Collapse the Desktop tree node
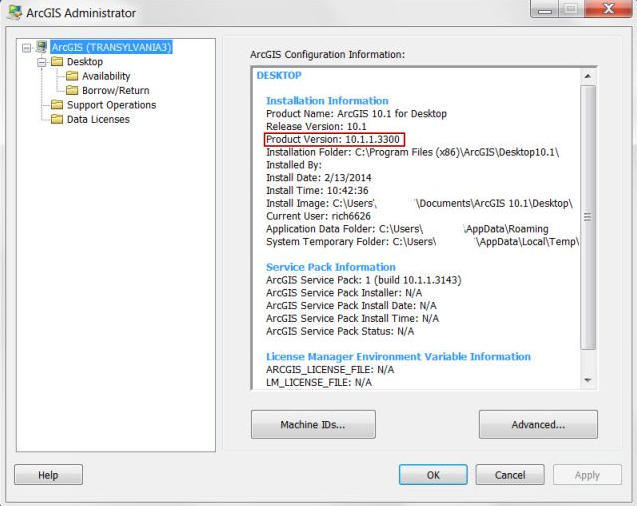 click(x=42, y=62)
